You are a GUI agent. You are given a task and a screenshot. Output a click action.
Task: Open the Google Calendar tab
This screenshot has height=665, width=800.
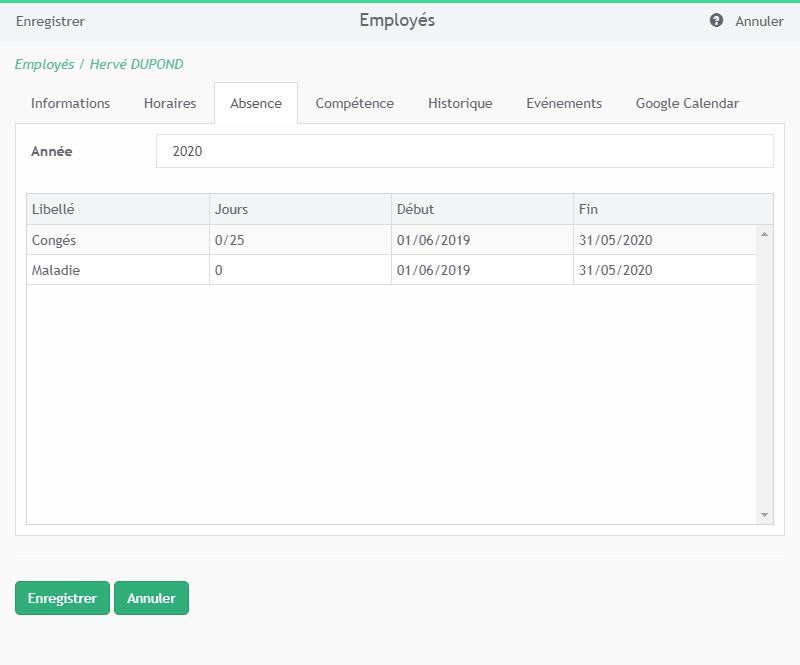(x=687, y=103)
